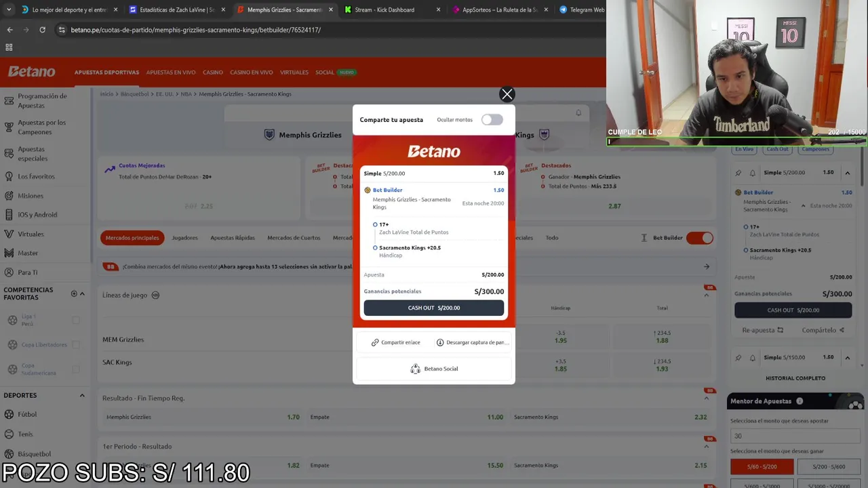Open the CASINO menu item

point(213,73)
